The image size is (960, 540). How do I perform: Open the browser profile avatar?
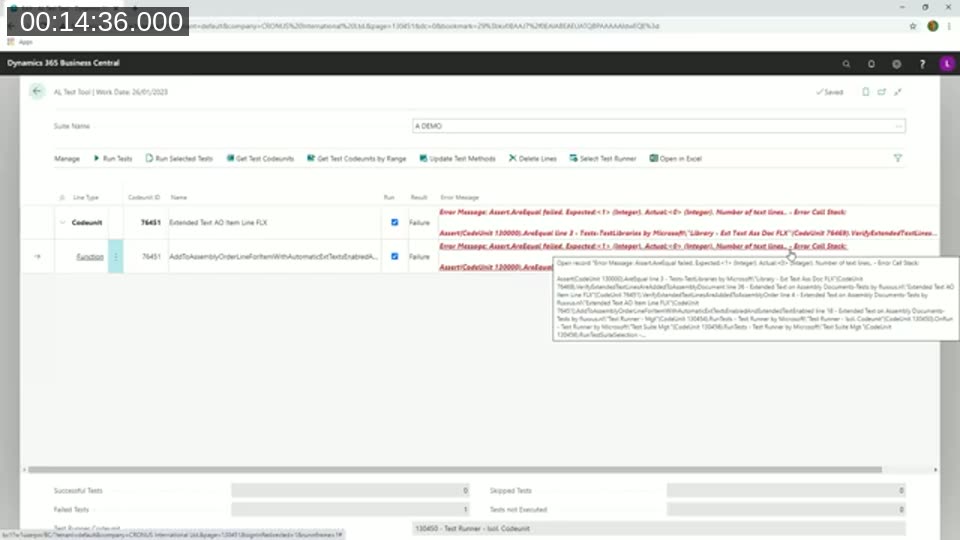point(932,26)
